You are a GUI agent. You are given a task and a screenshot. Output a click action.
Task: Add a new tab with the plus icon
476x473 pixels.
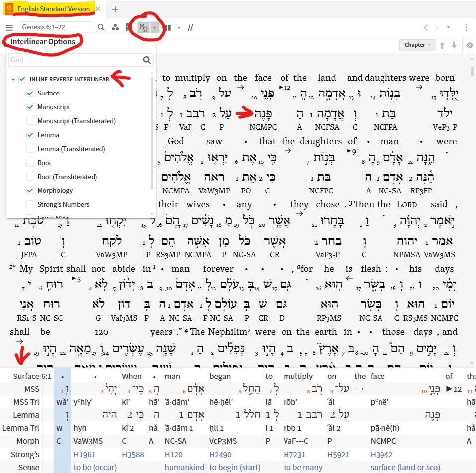[x=115, y=9]
